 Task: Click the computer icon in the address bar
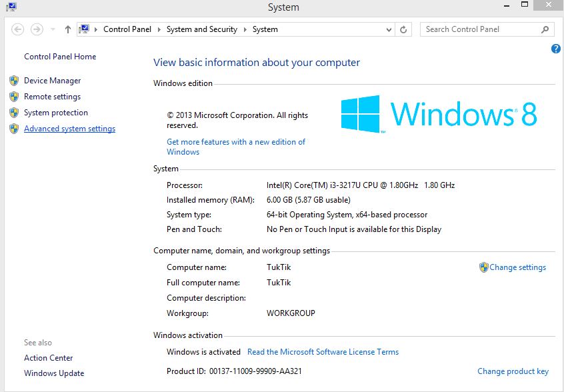pyautogui.click(x=84, y=29)
